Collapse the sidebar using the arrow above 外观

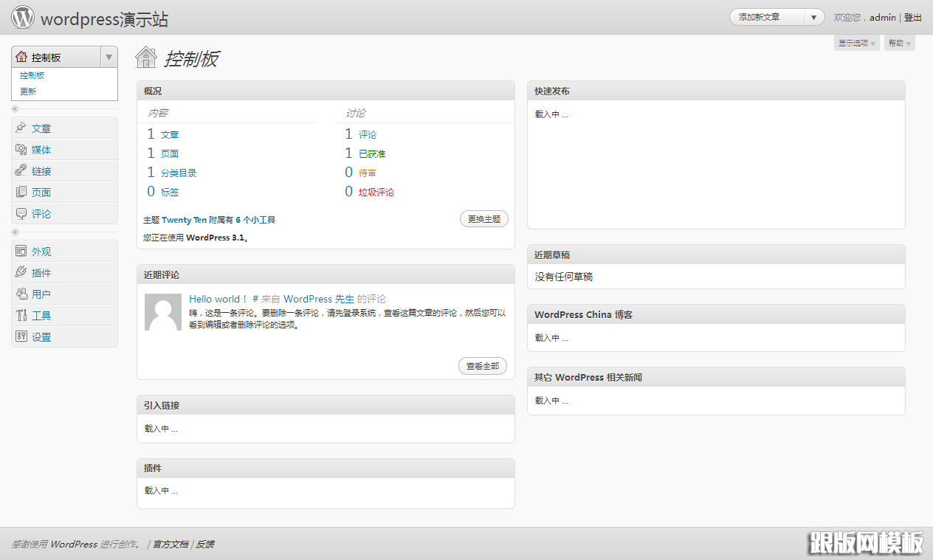[16, 232]
